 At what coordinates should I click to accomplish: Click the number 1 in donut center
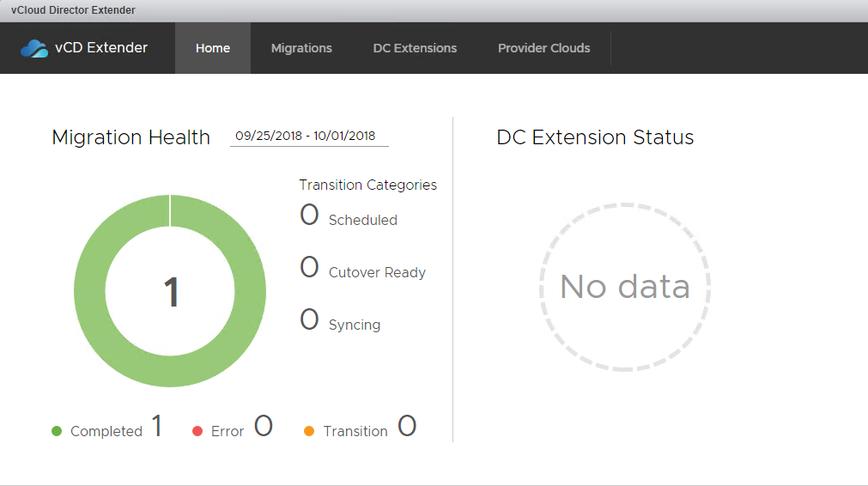tap(171, 293)
